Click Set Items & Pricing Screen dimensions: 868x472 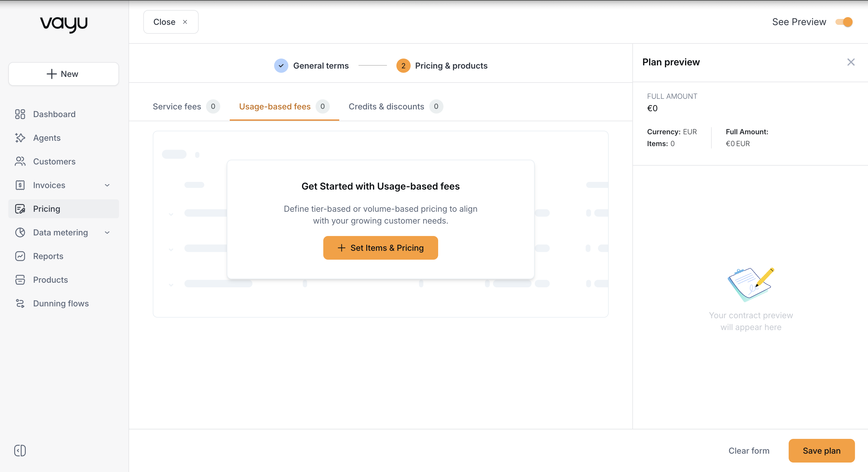380,248
